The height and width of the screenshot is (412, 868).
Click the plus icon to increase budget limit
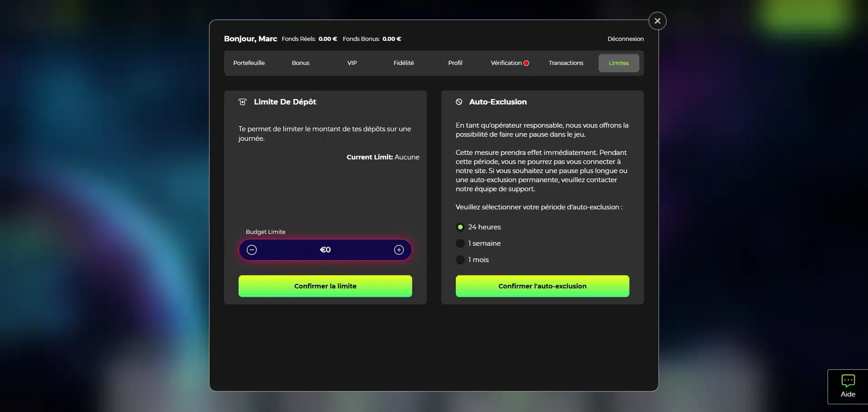pos(399,249)
